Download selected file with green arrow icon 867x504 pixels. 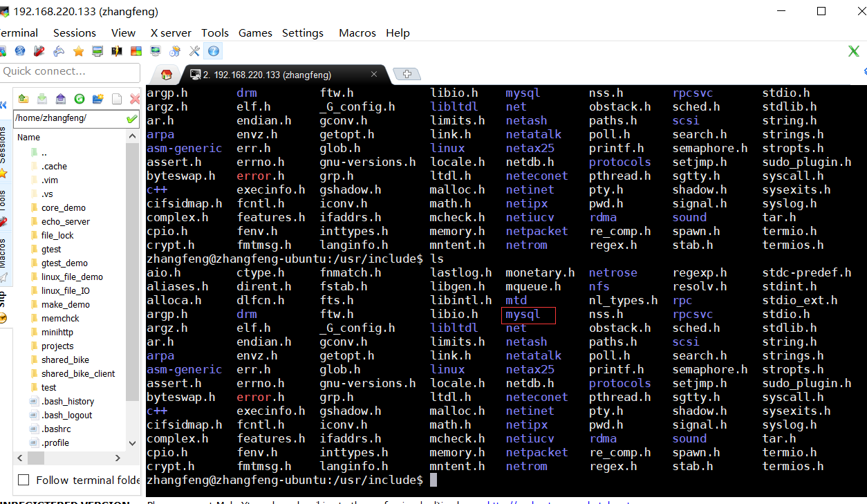[41, 98]
